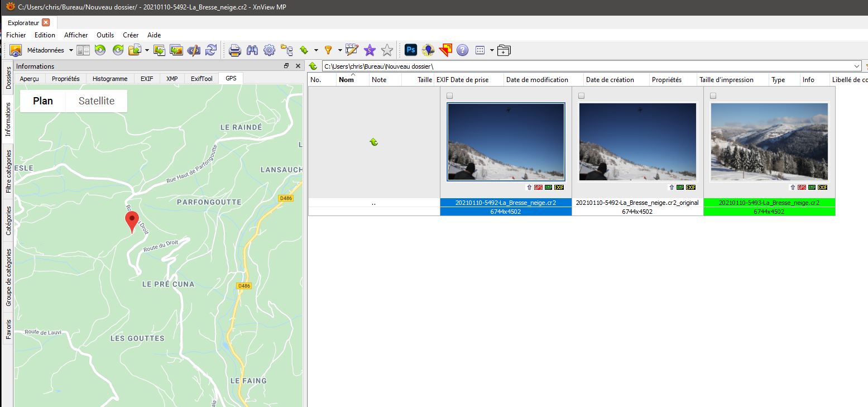Viewport: 868px width, 407px height.
Task: Open the Outils menu
Action: 105,35
